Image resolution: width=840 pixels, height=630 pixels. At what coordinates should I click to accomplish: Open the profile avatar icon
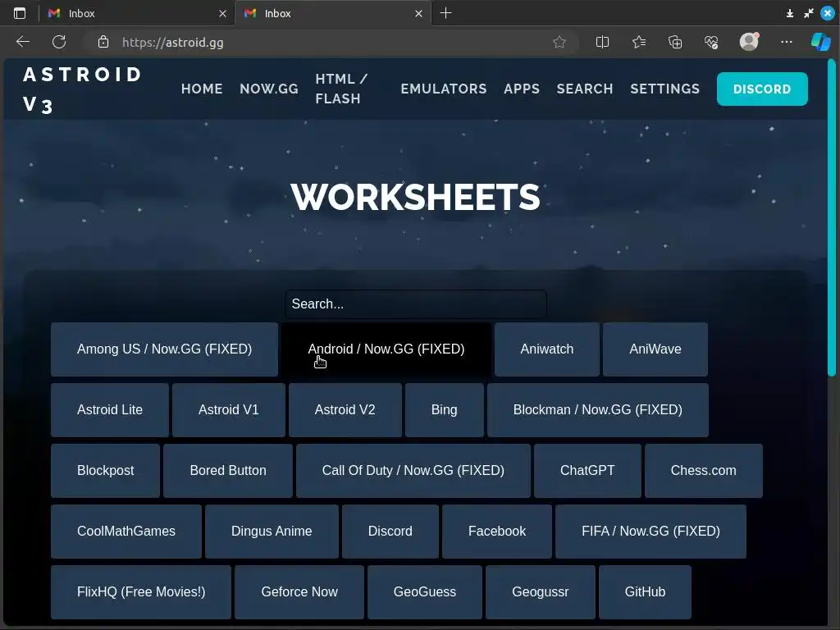click(749, 42)
